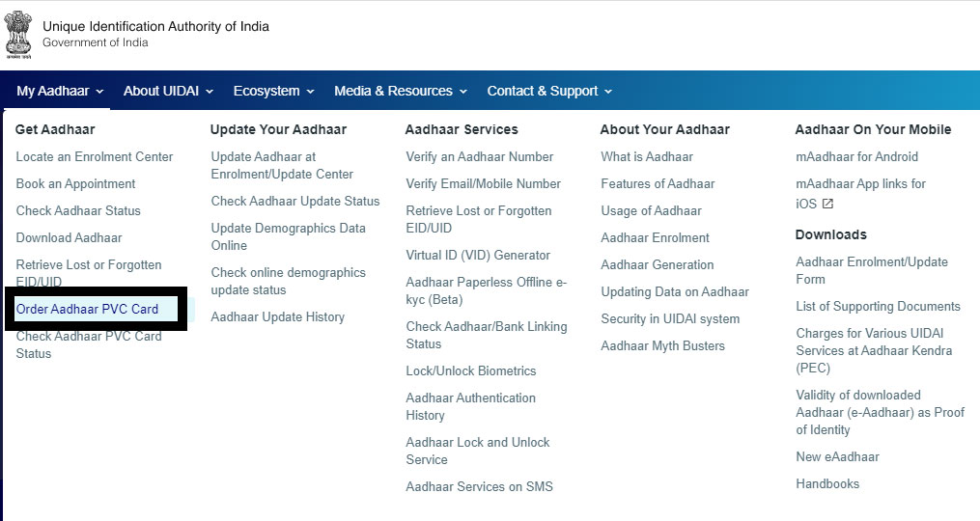Viewport: 980px width, 521px height.
Task: Select Order Aadhaar PVC Card
Action: [x=87, y=310]
